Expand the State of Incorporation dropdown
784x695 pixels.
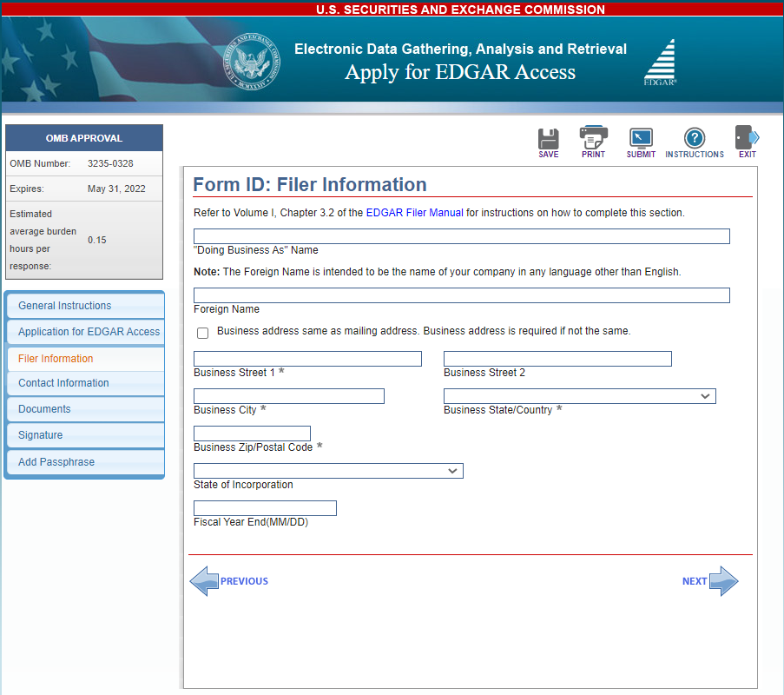tap(328, 471)
